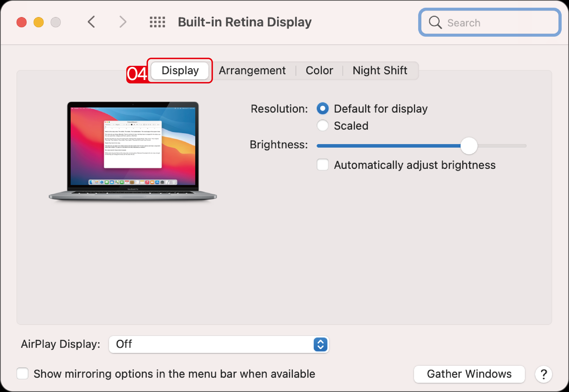The width and height of the screenshot is (569, 392).
Task: Select Default for display resolution
Action: 322,109
